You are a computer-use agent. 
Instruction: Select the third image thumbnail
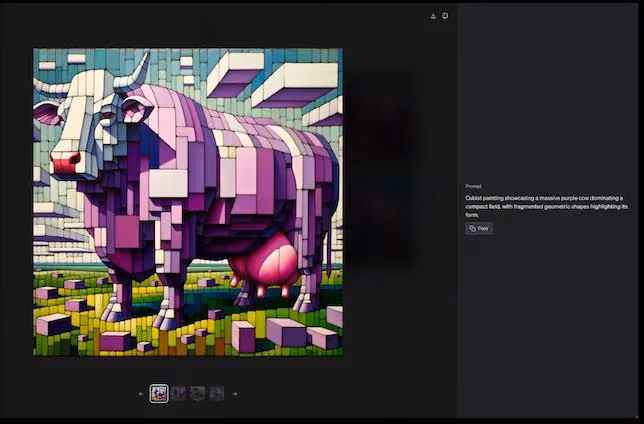pyautogui.click(x=198, y=394)
